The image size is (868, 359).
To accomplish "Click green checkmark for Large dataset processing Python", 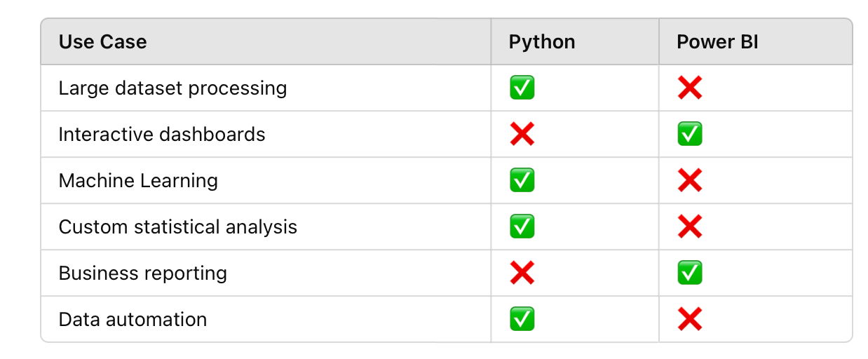I will click(x=522, y=88).
